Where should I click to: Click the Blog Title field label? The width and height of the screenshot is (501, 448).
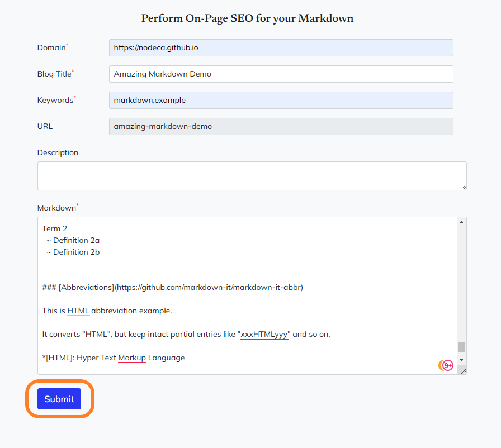[54, 74]
